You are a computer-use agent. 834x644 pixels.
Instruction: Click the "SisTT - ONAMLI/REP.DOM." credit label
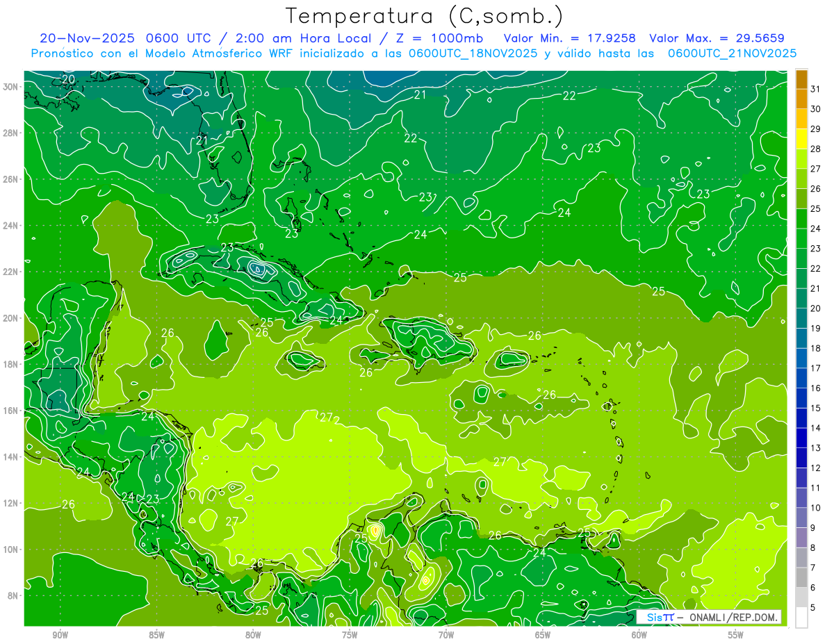click(709, 617)
